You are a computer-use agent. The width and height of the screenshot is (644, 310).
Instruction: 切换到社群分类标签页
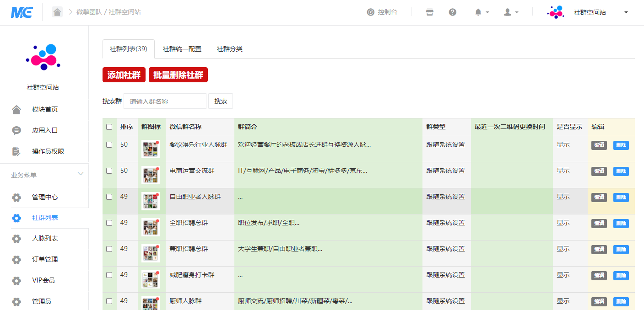coord(229,48)
